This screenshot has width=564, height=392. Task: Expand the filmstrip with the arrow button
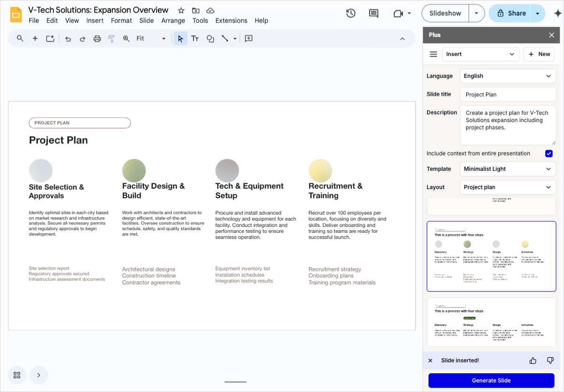coord(39,375)
